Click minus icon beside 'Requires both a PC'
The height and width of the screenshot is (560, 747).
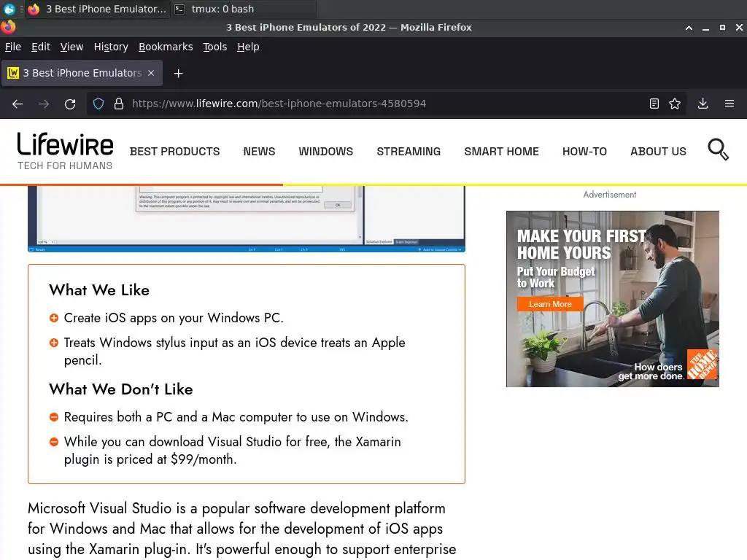pos(54,417)
